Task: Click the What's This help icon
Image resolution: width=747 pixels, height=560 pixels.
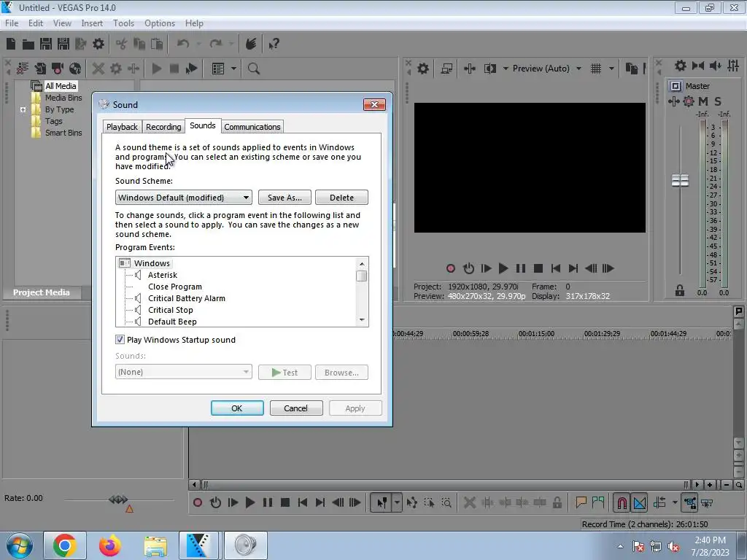Action: click(x=274, y=44)
